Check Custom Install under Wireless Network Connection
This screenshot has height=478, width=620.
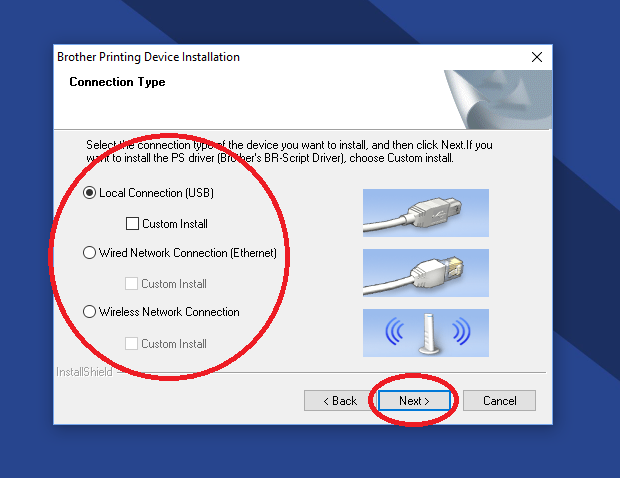pyautogui.click(x=131, y=344)
